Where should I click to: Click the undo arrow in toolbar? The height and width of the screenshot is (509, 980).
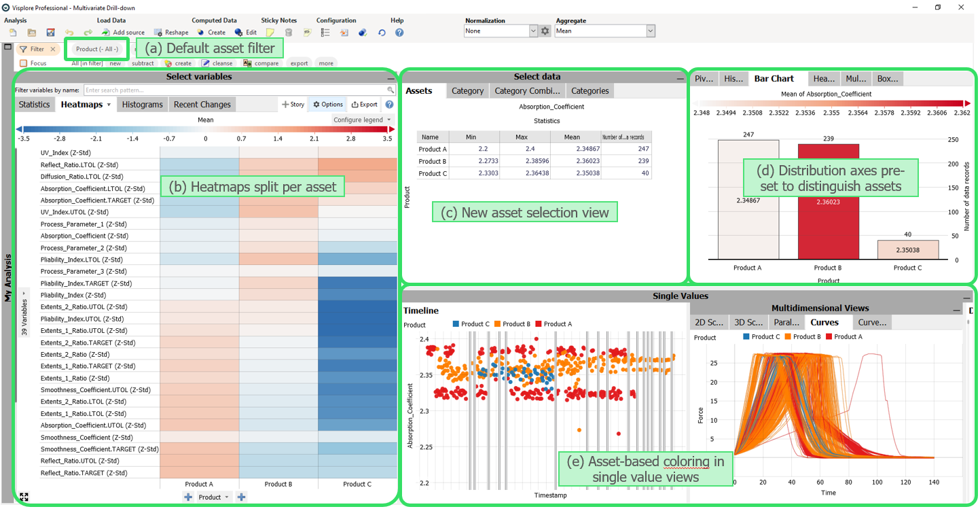pyautogui.click(x=69, y=33)
